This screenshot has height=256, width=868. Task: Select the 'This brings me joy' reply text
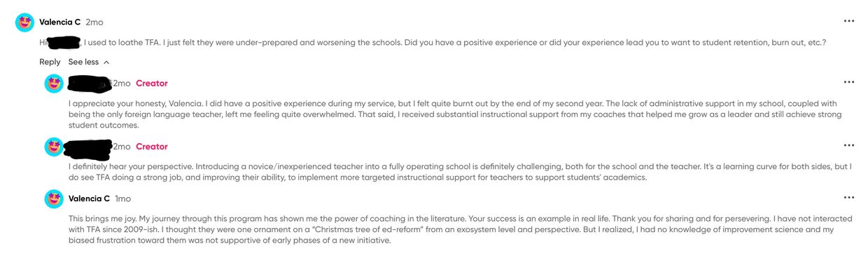(x=460, y=229)
